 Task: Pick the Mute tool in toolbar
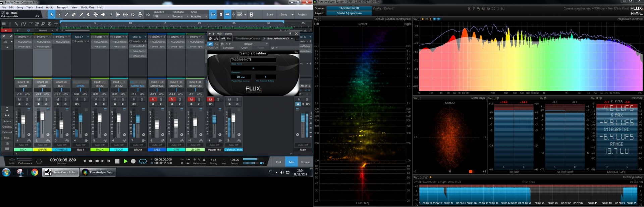coord(88,14)
